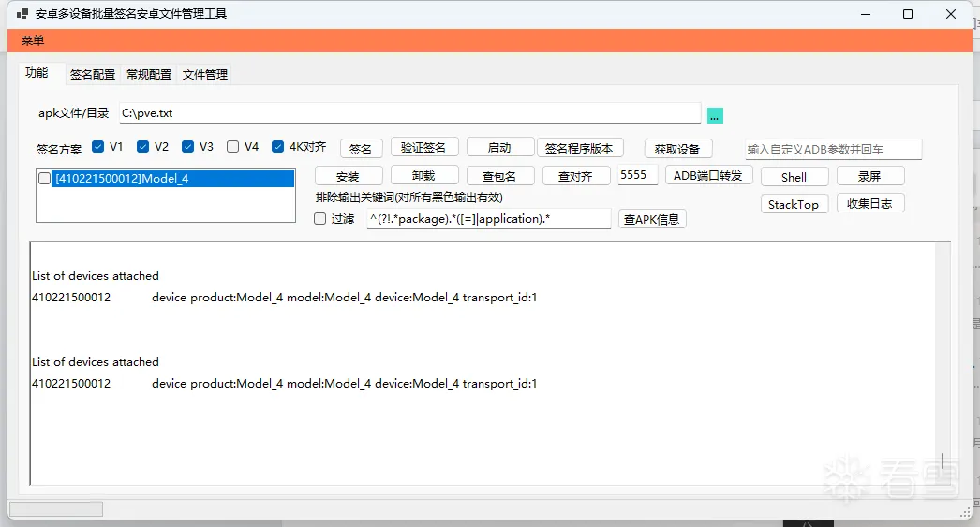This screenshot has width=980, height=527.
Task: Click the custom ADB parameter input field
Action: tap(833, 149)
